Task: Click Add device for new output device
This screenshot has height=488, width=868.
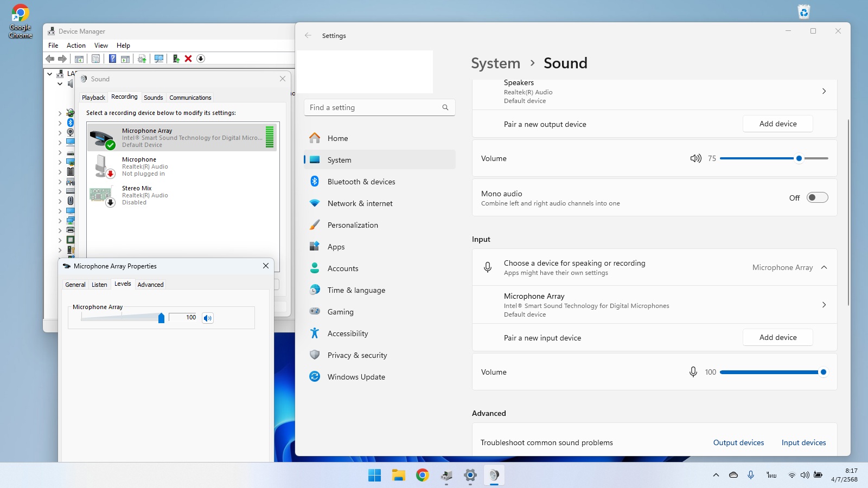Action: (778, 124)
